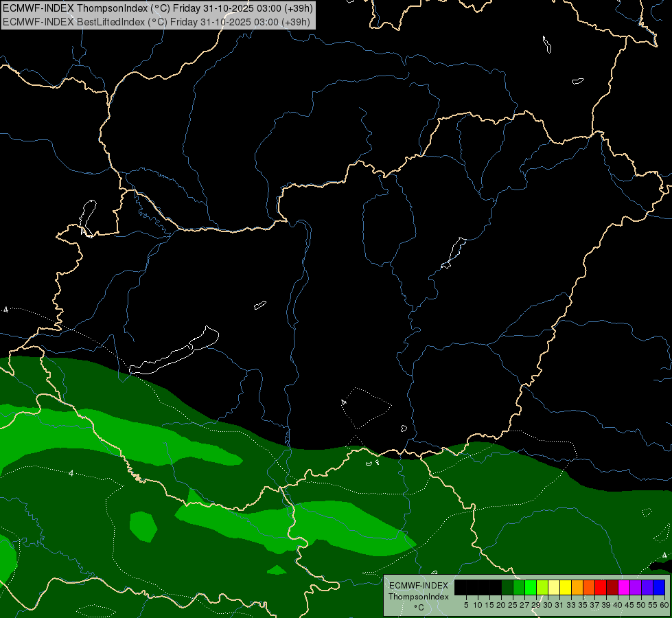The width and height of the screenshot is (672, 618).
Task: Click the blue 55–60 legend swatch
Action: tap(659, 587)
